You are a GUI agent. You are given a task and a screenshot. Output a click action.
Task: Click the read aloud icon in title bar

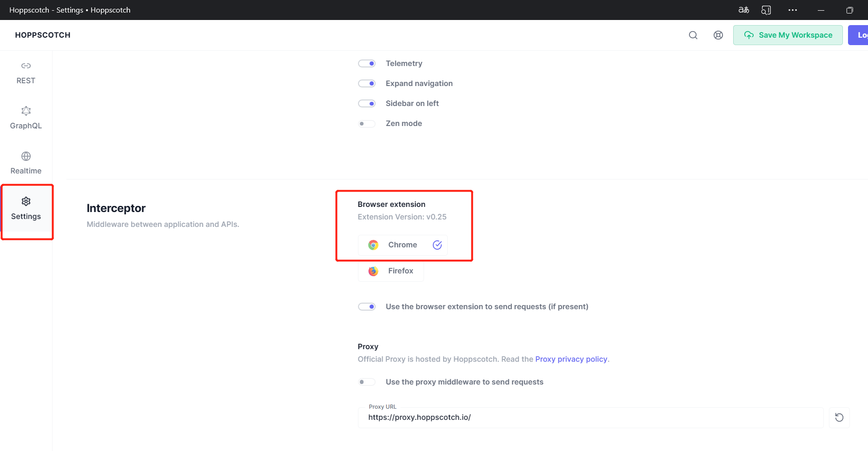pos(743,10)
